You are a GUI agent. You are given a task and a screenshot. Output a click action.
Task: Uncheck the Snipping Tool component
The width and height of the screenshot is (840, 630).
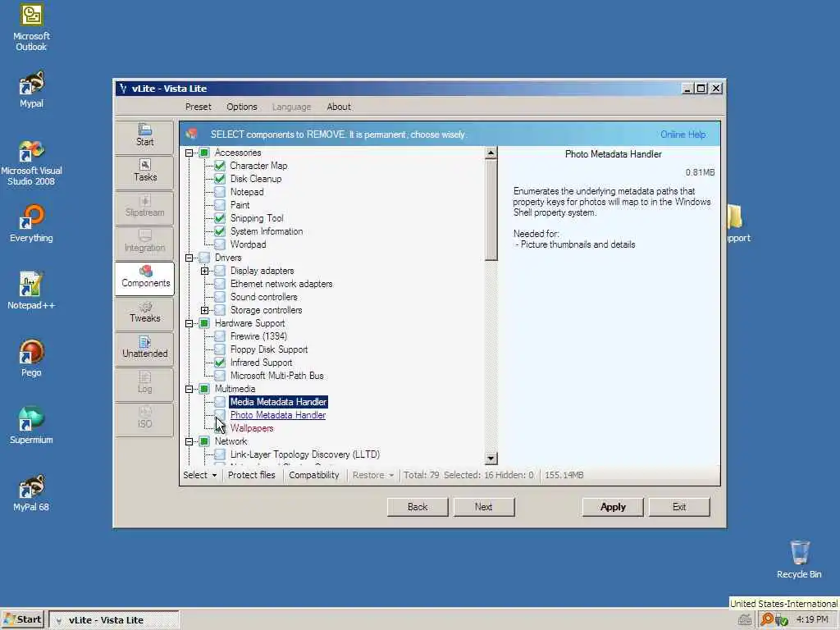[x=220, y=218]
